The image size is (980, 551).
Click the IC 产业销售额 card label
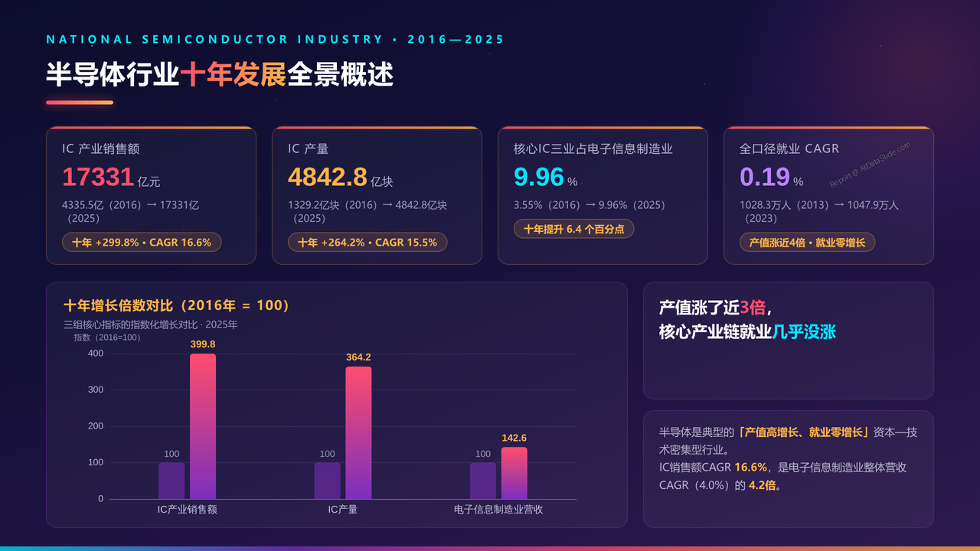pos(101,149)
